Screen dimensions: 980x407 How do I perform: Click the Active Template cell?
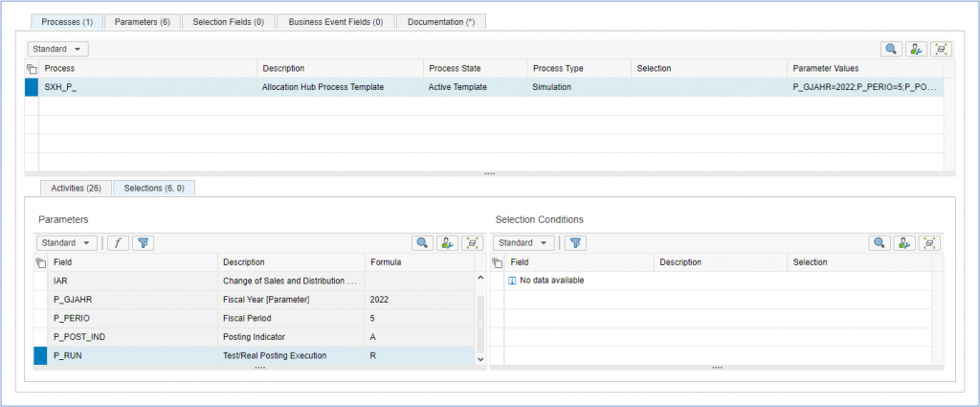[x=475, y=87]
